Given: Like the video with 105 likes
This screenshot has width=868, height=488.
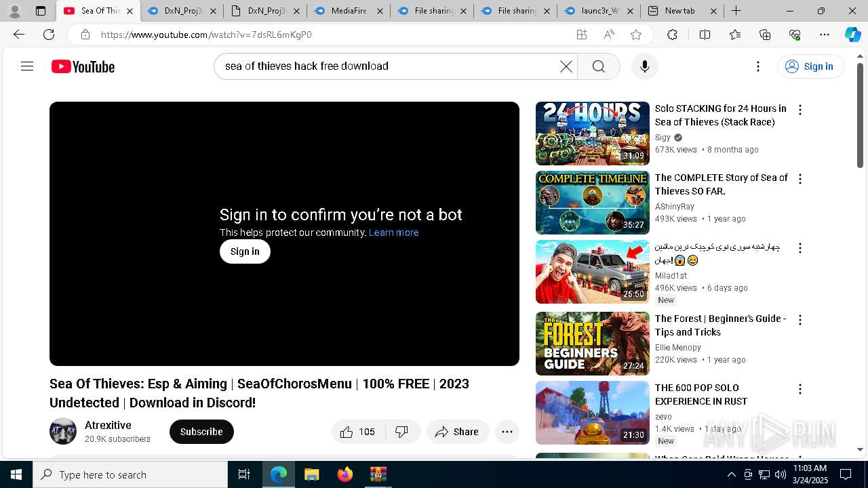Looking at the screenshot, I should click(x=358, y=432).
